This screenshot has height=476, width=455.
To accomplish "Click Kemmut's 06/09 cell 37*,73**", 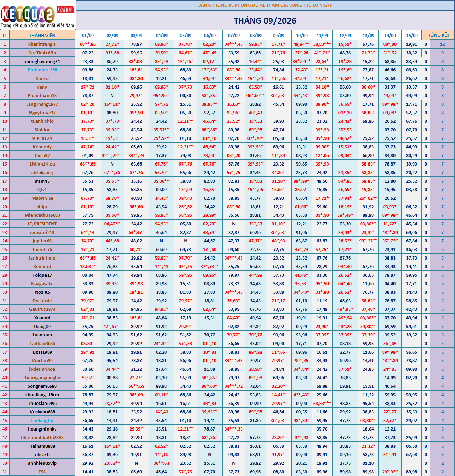I will (210, 266).
